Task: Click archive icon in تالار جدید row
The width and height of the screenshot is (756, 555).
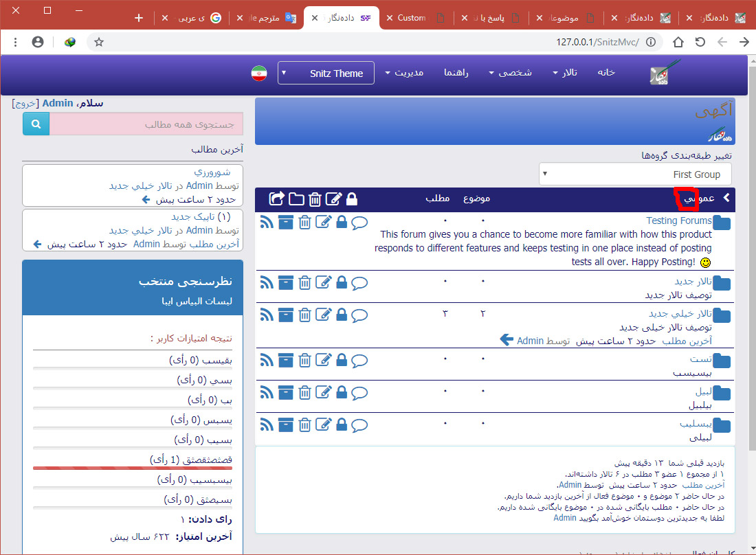Action: [x=286, y=282]
